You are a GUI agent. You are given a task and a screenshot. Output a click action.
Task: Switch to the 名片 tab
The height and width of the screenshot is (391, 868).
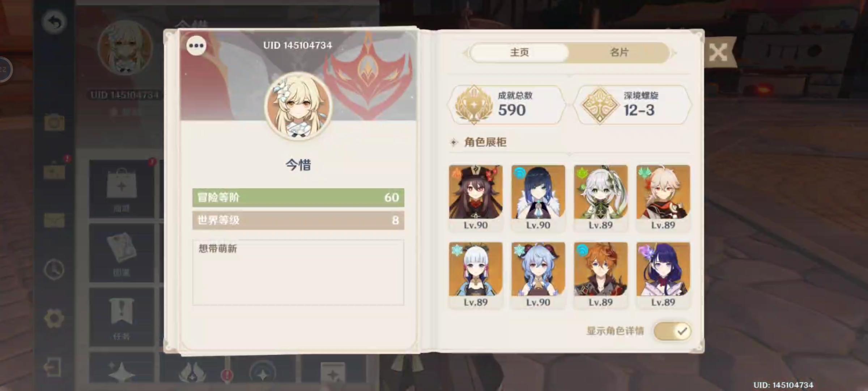click(x=619, y=52)
